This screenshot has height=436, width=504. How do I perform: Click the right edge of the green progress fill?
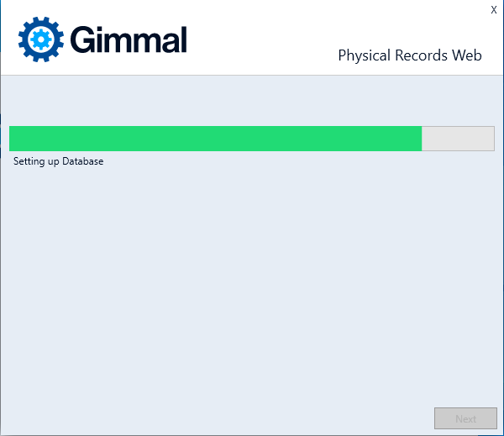[x=420, y=139]
